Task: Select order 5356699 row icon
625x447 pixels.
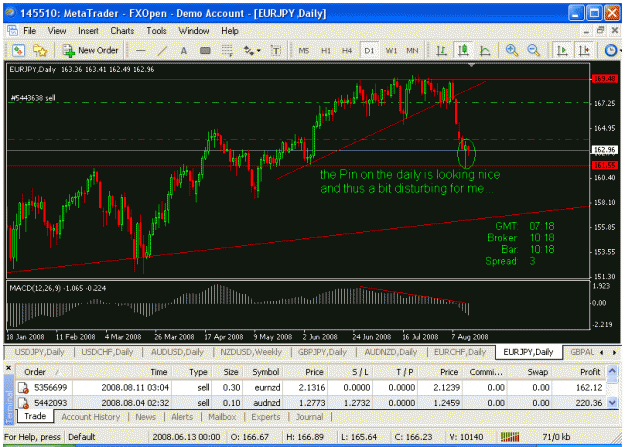Action: [23, 388]
